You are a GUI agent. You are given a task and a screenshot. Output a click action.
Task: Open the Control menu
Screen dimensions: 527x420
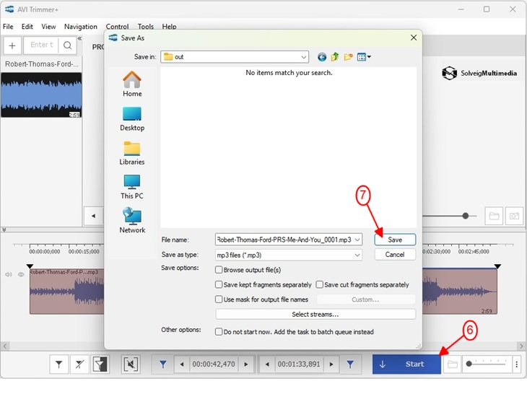[x=117, y=27]
